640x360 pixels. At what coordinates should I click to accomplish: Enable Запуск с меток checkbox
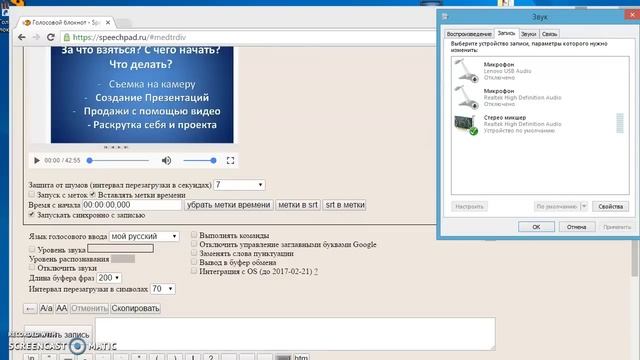(x=32, y=195)
